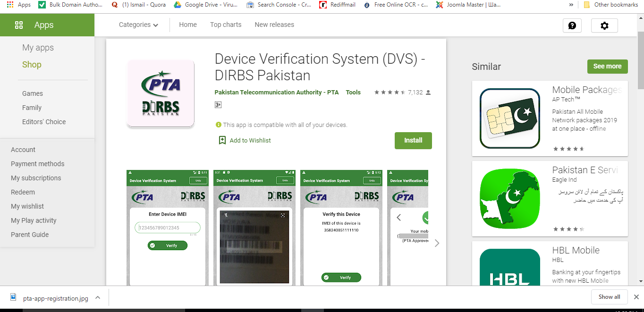Open the fourth partially visible screenshot
The width and height of the screenshot is (644, 312).
(408, 228)
